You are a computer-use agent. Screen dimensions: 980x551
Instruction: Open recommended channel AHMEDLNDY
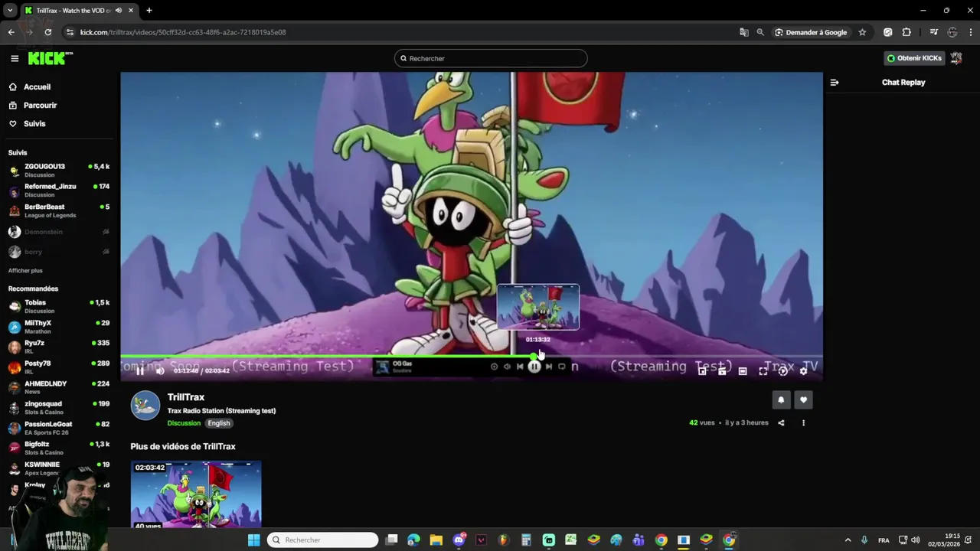point(58,387)
